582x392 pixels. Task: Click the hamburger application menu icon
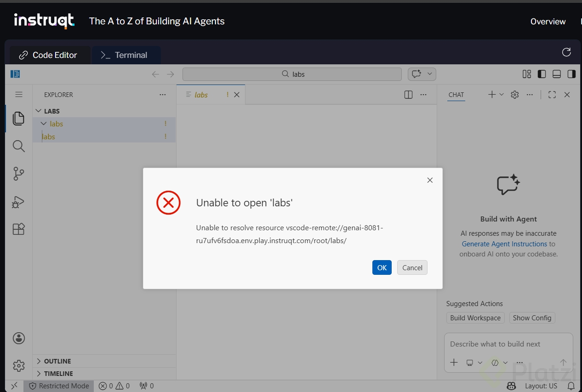tap(19, 95)
